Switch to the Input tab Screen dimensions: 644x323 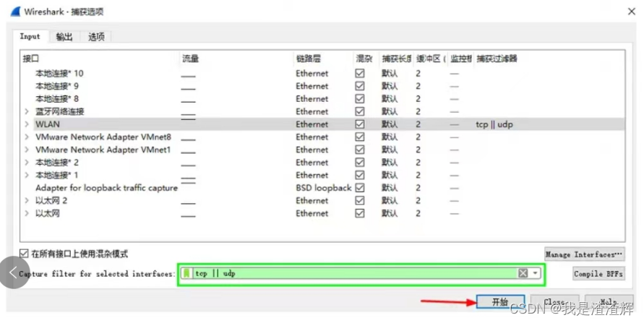pos(30,37)
